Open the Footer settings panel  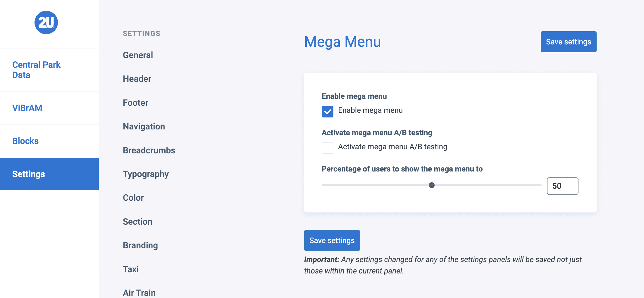(135, 103)
